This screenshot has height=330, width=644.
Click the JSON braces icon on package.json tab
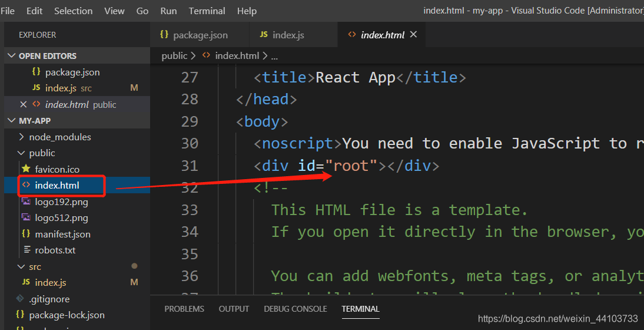click(x=164, y=35)
